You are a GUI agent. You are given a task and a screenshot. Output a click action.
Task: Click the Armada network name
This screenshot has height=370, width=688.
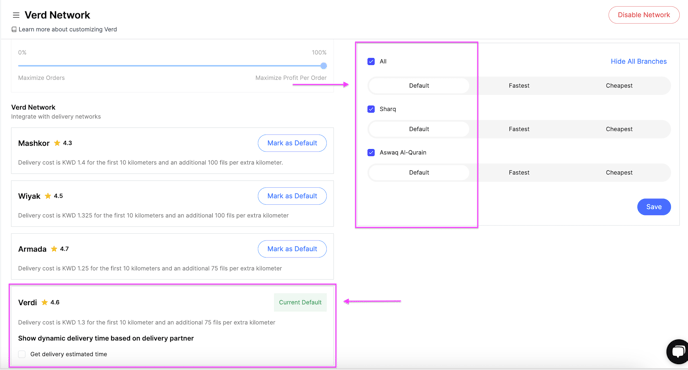pos(32,249)
